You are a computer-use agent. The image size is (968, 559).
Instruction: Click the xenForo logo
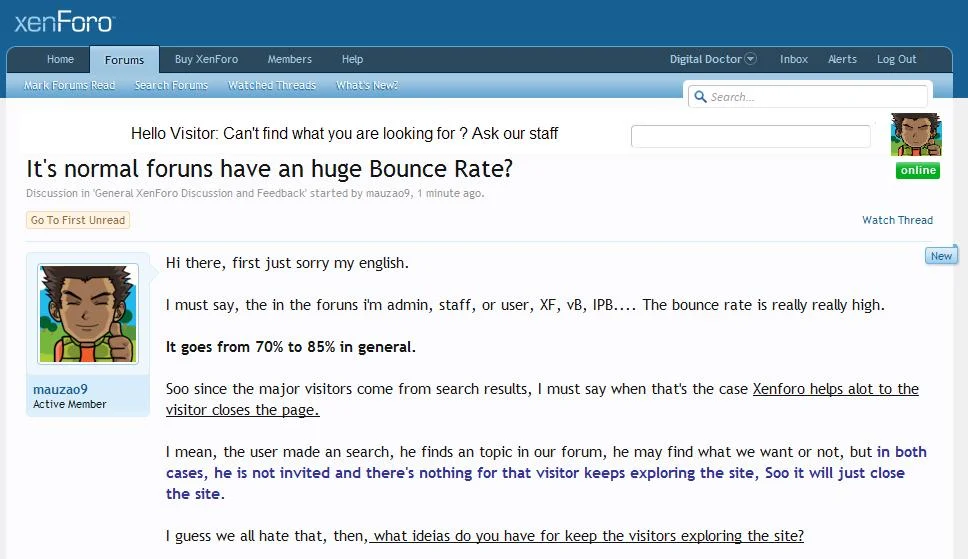click(64, 23)
